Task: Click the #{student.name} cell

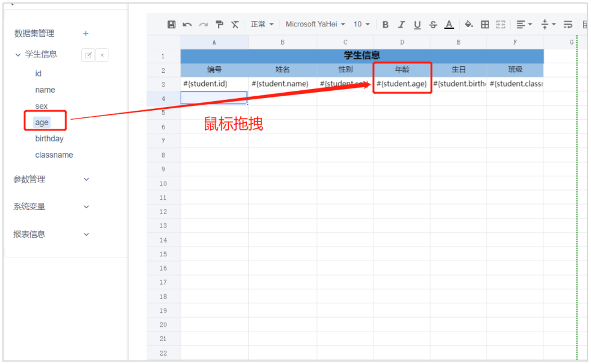Action: 283,84
